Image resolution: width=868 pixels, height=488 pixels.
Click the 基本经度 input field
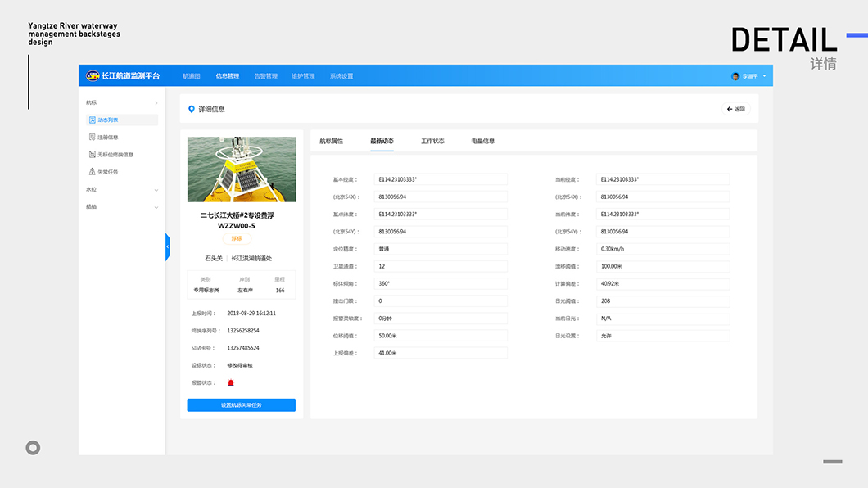click(x=441, y=179)
